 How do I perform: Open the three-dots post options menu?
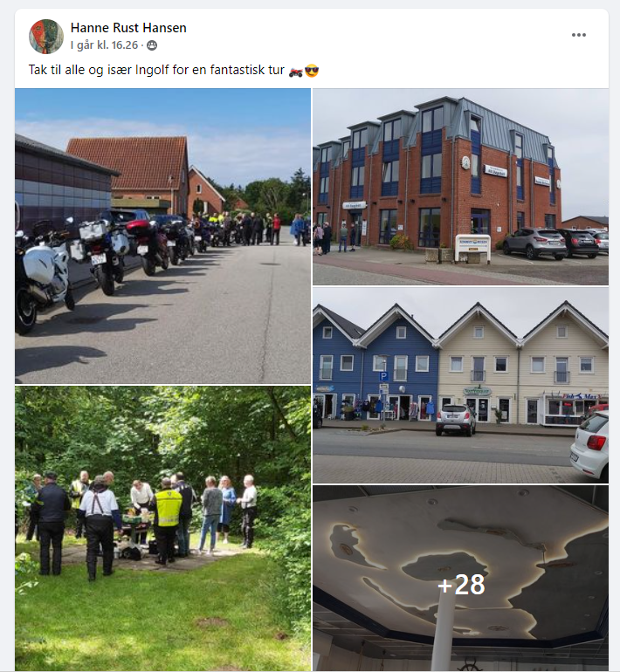578,35
